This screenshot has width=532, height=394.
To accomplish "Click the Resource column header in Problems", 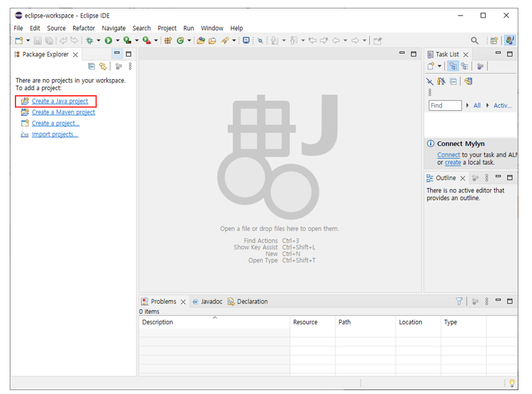I will [313, 322].
